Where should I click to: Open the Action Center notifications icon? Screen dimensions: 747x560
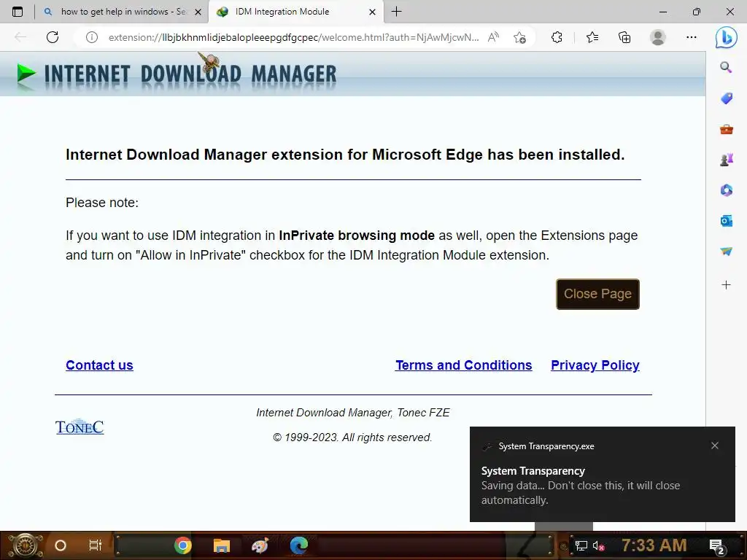tap(717, 546)
